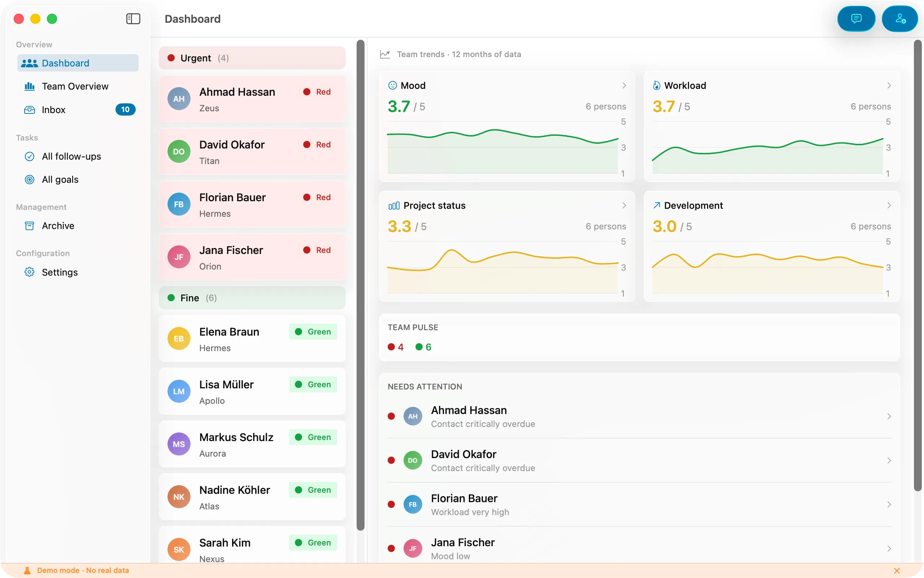The width and height of the screenshot is (924, 578).
Task: Open Florian Bauer's card name
Action: [x=232, y=198]
